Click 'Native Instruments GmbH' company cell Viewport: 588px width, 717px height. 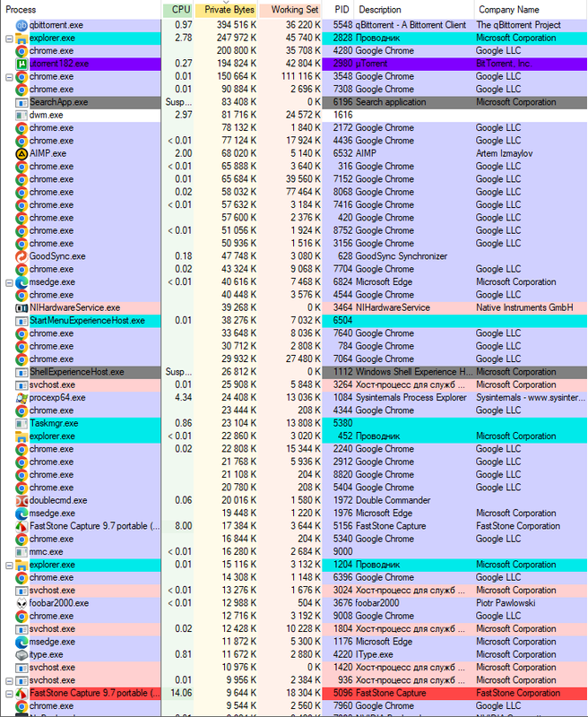(x=524, y=307)
